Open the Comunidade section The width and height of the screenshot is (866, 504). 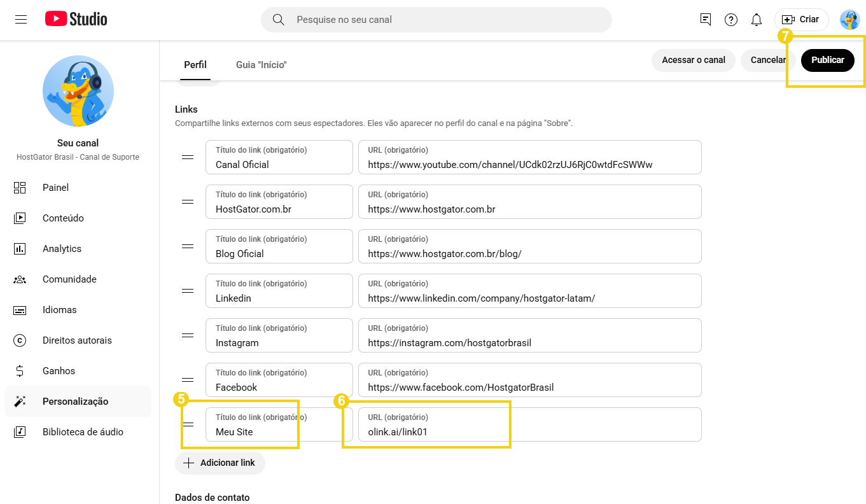(69, 279)
